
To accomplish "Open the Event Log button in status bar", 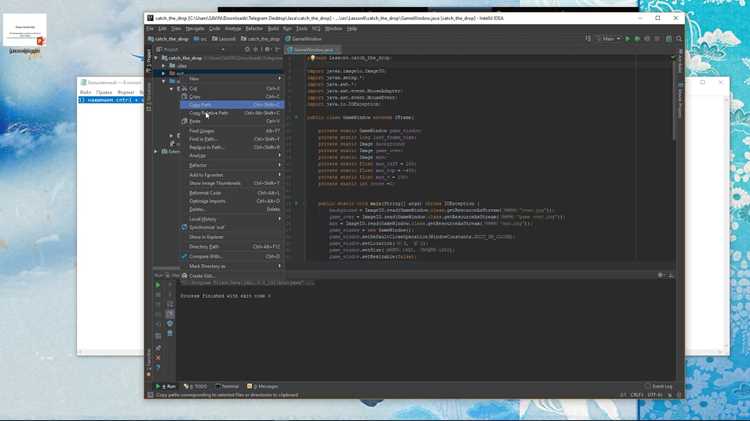I will point(659,386).
